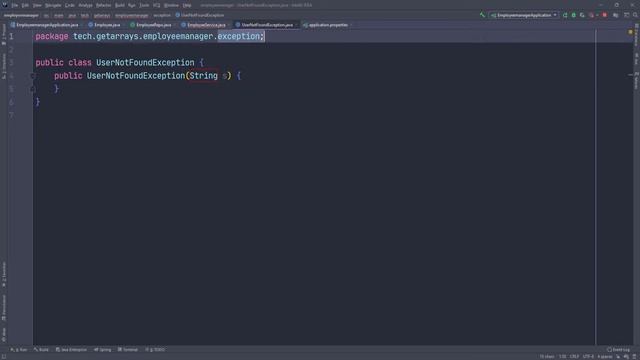Open the Build tool window at bottom
The image size is (640, 360).
coord(41,350)
